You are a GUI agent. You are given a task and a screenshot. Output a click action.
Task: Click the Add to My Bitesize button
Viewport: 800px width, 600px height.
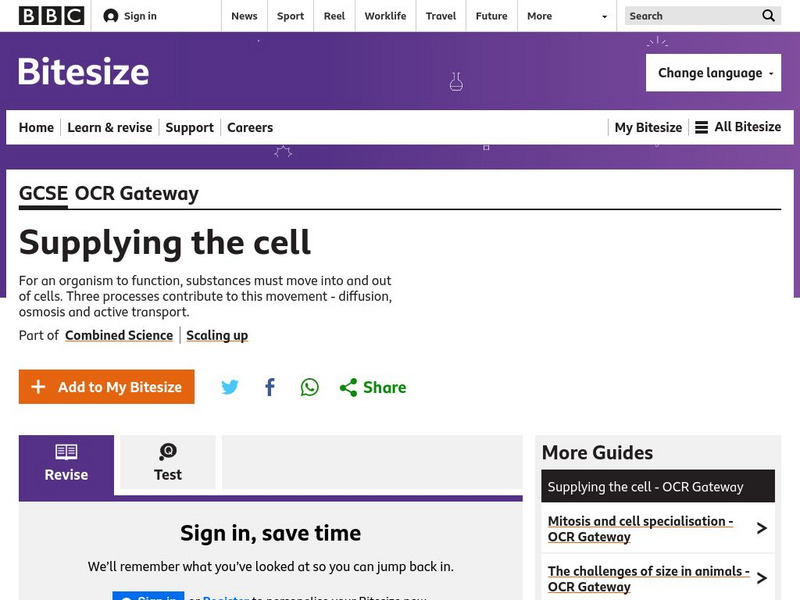click(106, 386)
